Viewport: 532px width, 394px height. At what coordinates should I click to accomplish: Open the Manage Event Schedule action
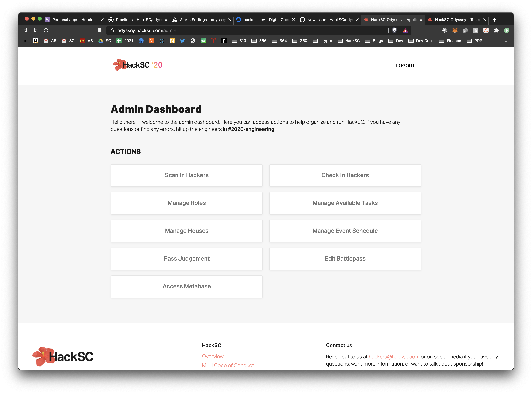pyautogui.click(x=345, y=231)
